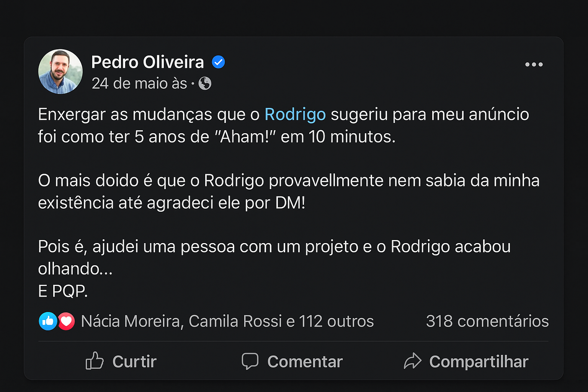Click the red heart reaction icon
This screenshot has width=588, height=392.
[66, 321]
